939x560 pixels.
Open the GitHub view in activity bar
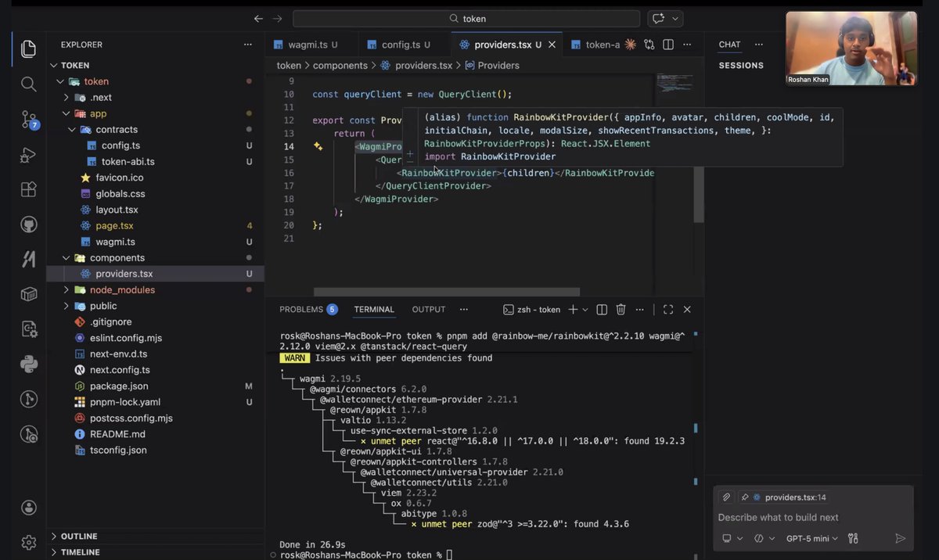tap(28, 224)
